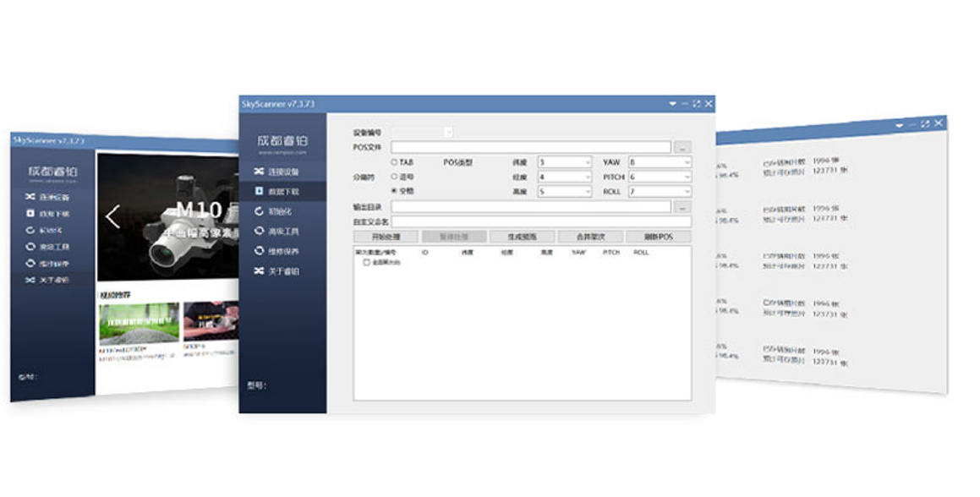Screen dimensions: 980x497
Task: Click YAW column header in sortie table
Action: click(x=578, y=253)
